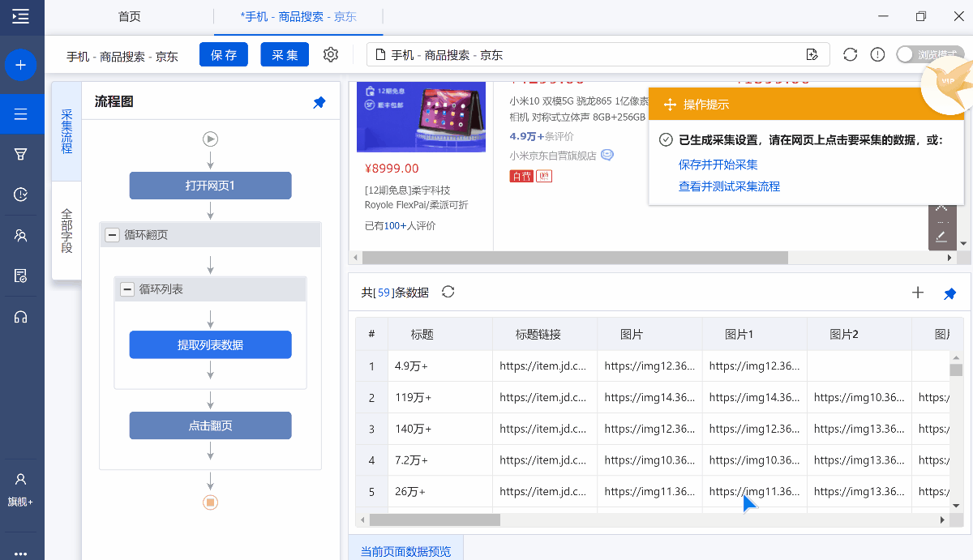Image resolution: width=973 pixels, height=560 pixels.
Task: Reload the web page with refresh icon
Action: tap(850, 54)
